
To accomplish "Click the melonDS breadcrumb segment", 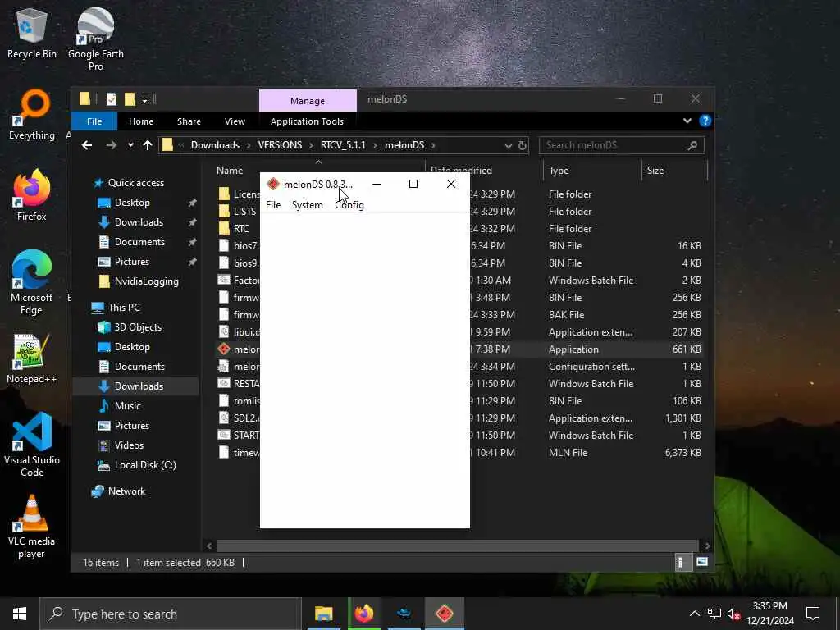I will click(x=404, y=145).
